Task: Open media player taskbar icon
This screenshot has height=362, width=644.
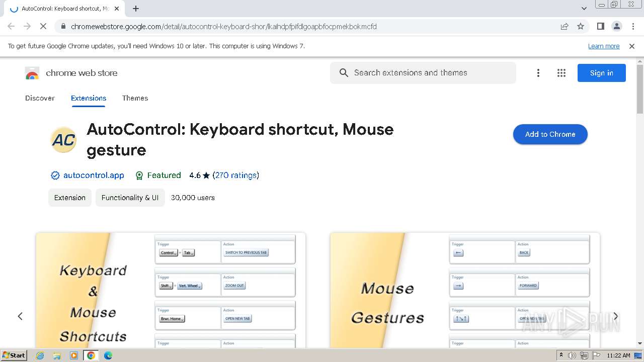Action: [74, 355]
